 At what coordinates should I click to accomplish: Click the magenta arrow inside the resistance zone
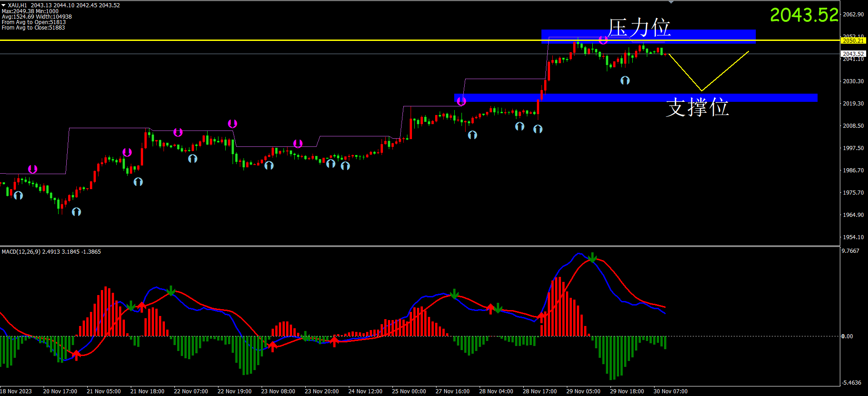pyautogui.click(x=603, y=40)
